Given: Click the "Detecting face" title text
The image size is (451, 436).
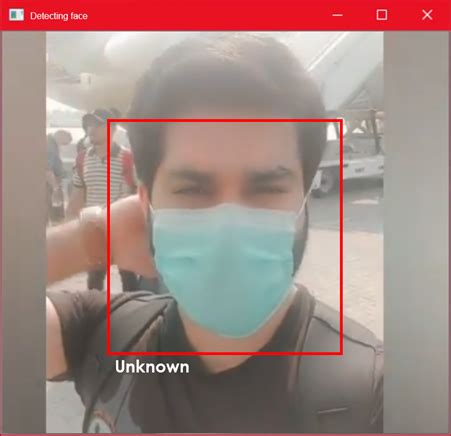Looking at the screenshot, I should [59, 16].
